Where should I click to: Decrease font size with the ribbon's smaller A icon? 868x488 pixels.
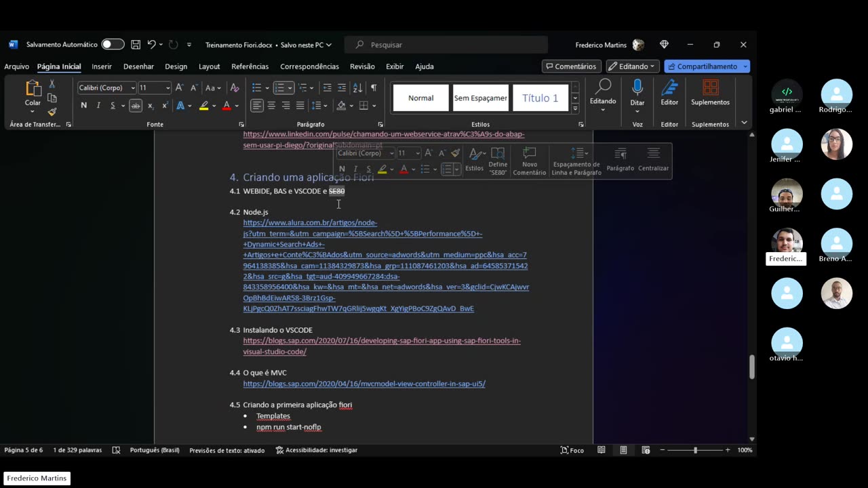(x=193, y=87)
